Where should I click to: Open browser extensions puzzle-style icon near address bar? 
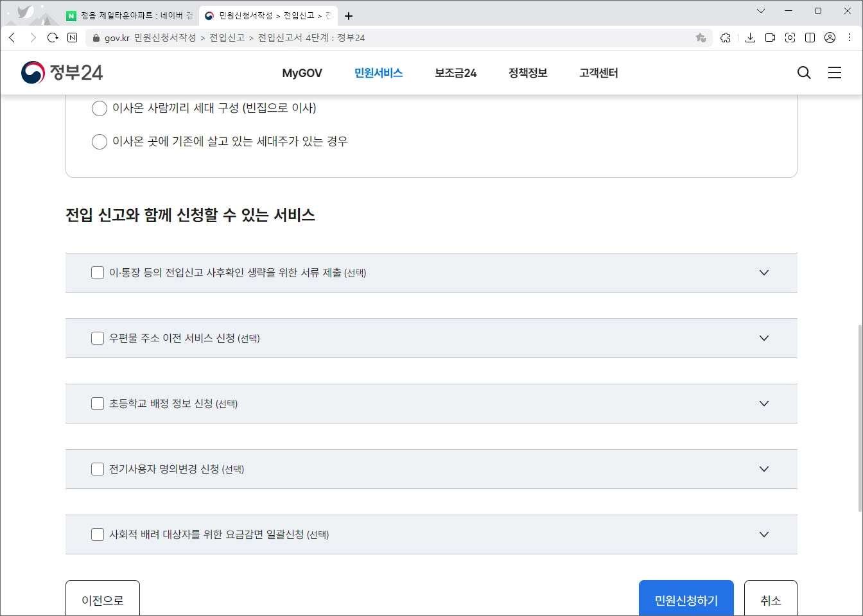coord(726,37)
